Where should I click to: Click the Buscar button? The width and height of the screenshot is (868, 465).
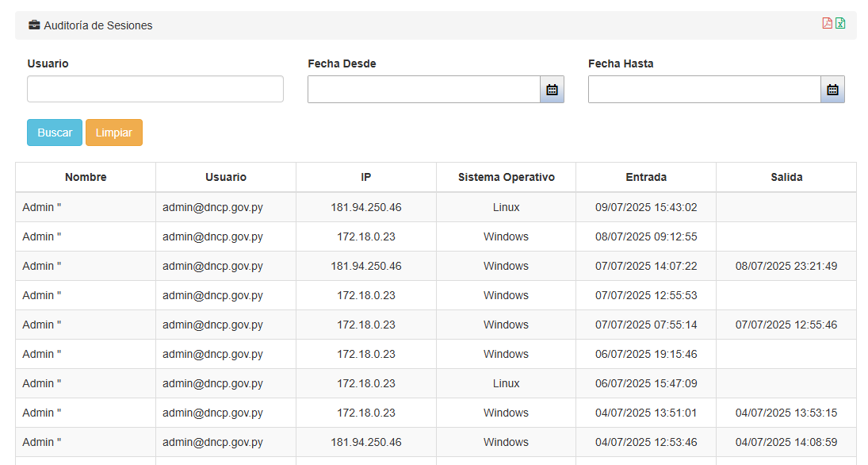[55, 133]
